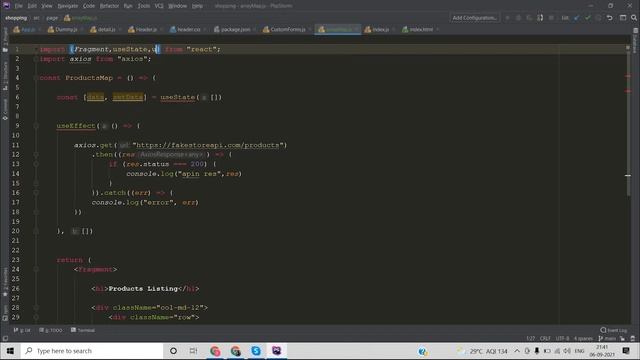
Task: Toggle the Commit tool window button
Action: pos(5,109)
